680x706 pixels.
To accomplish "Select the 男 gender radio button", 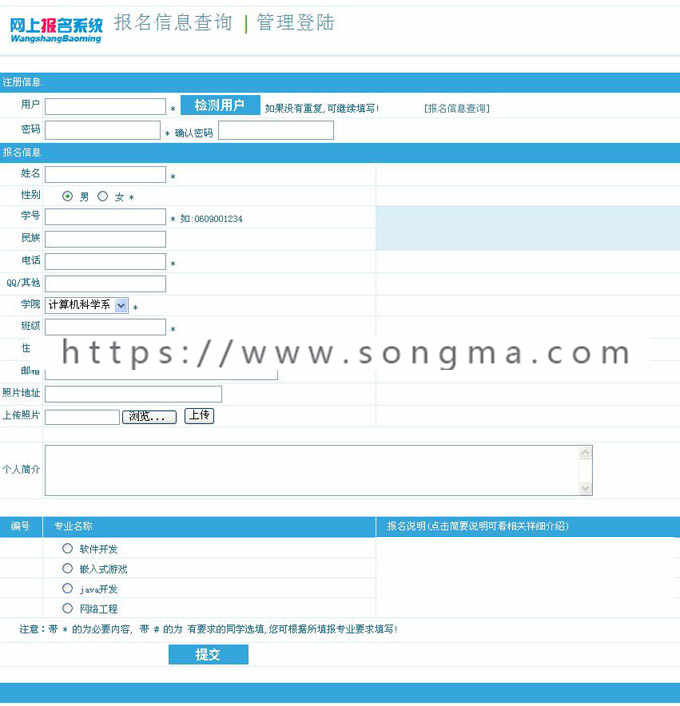I will [x=68, y=196].
